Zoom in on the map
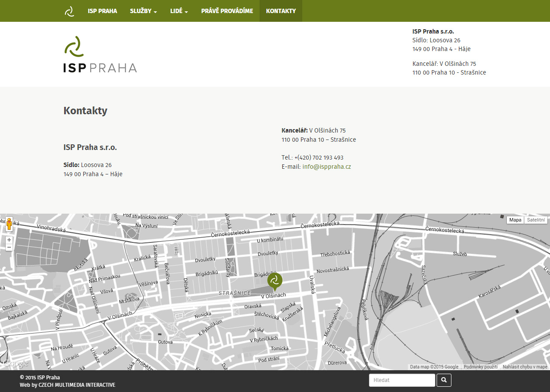This screenshot has width=550, height=392. (9, 240)
